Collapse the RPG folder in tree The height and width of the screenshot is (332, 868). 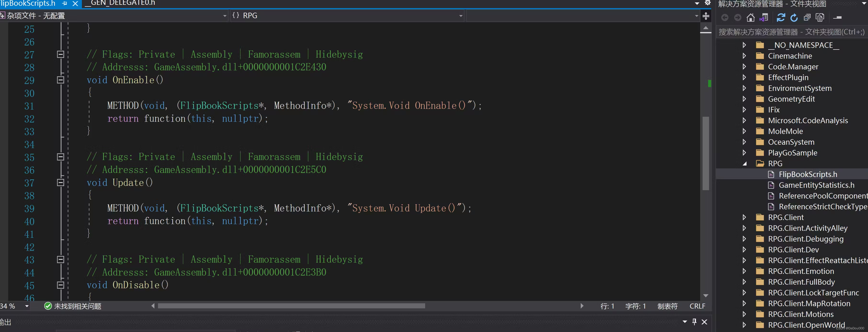(x=745, y=164)
